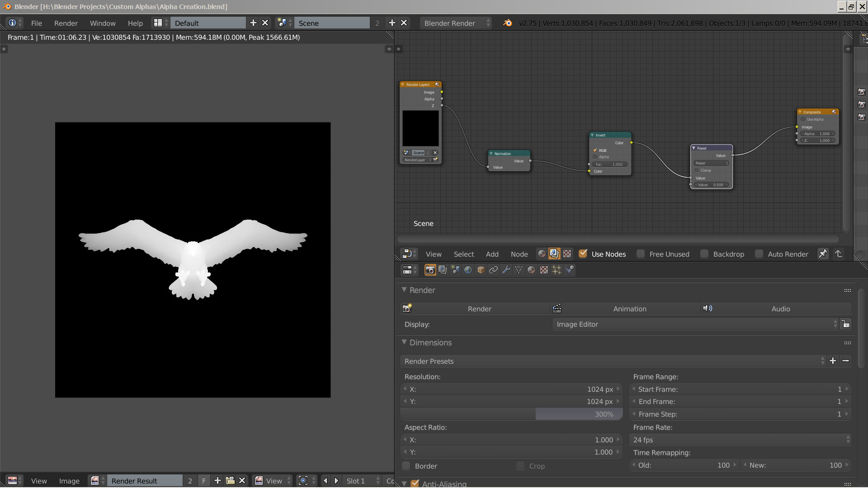Enable the Auto Render checkbox
This screenshot has height=488, width=868.
759,254
